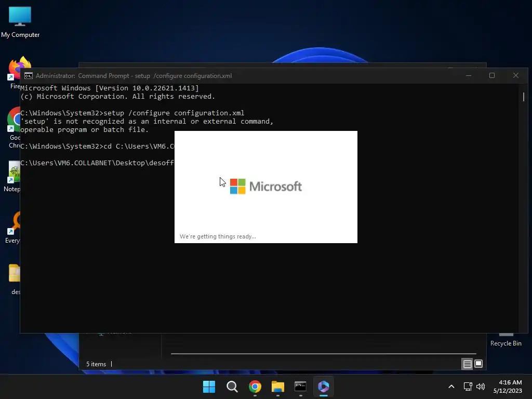Open the Recycle Bin desktop icon
Viewport: 532px width, 399px height.
tap(506, 340)
